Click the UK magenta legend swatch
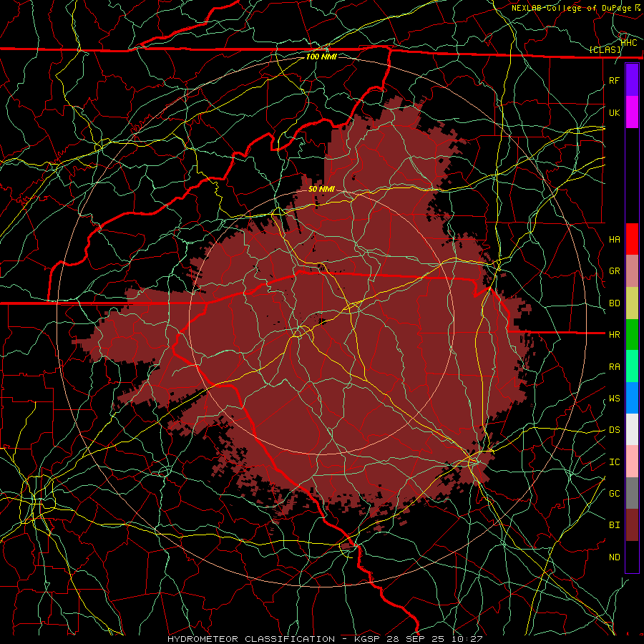The height and width of the screenshot is (644, 644). 632,112
